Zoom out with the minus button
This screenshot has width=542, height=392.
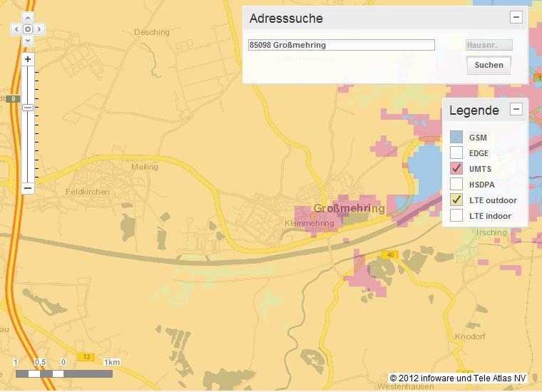coord(28,188)
